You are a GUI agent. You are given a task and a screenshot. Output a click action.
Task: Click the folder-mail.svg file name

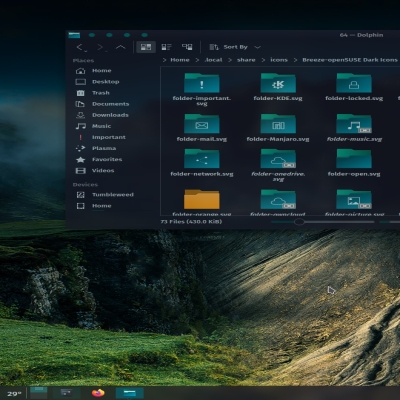202,139
